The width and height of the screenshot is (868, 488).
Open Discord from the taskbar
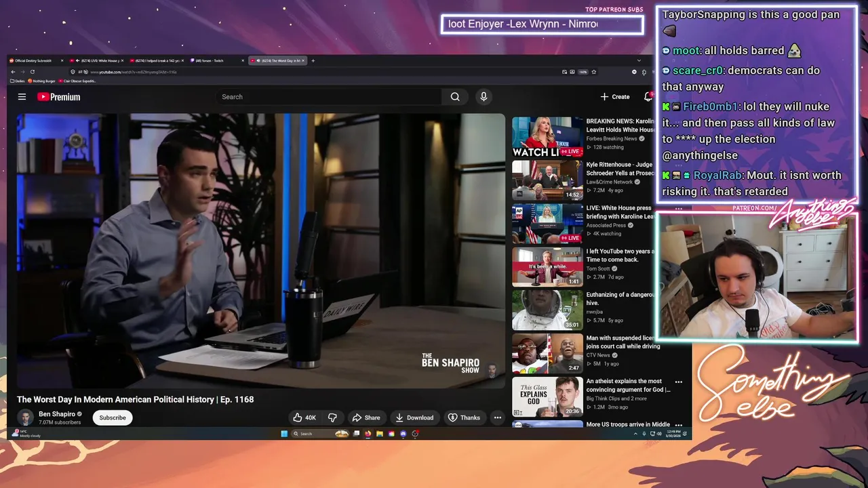point(403,434)
